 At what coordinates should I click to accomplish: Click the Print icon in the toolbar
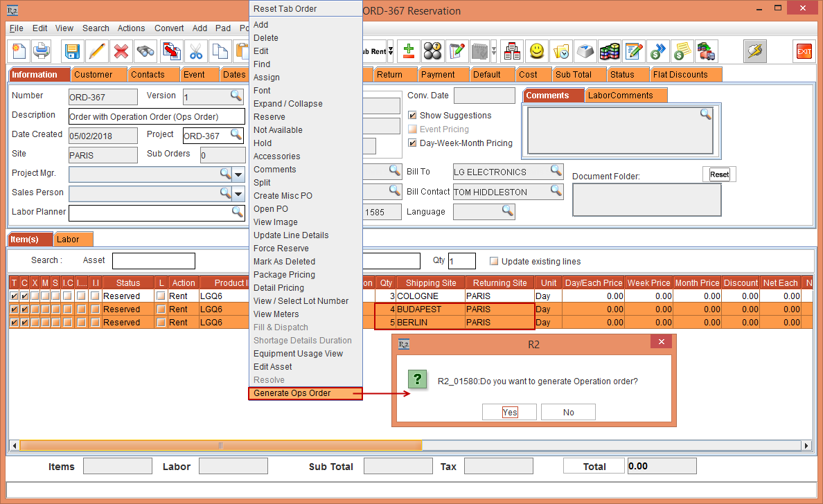coord(42,51)
